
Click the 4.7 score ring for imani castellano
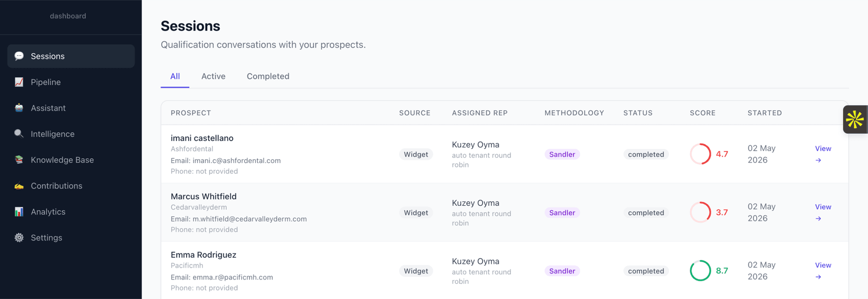click(x=700, y=154)
